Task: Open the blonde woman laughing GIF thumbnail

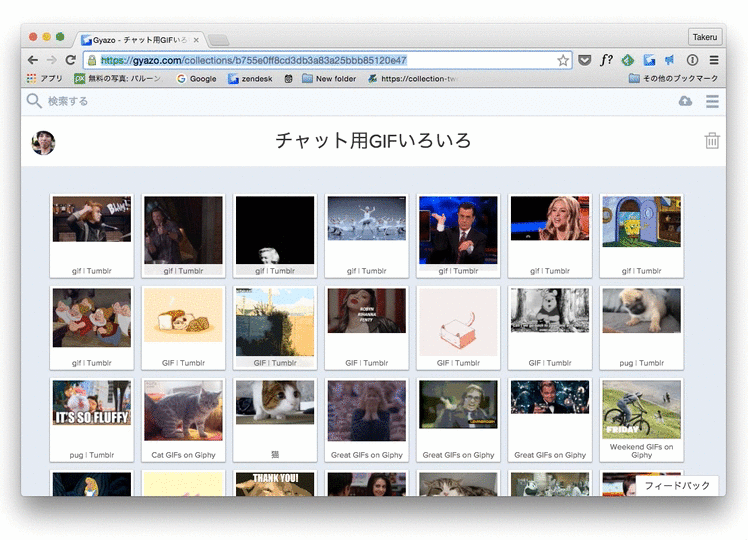Action: point(550,236)
